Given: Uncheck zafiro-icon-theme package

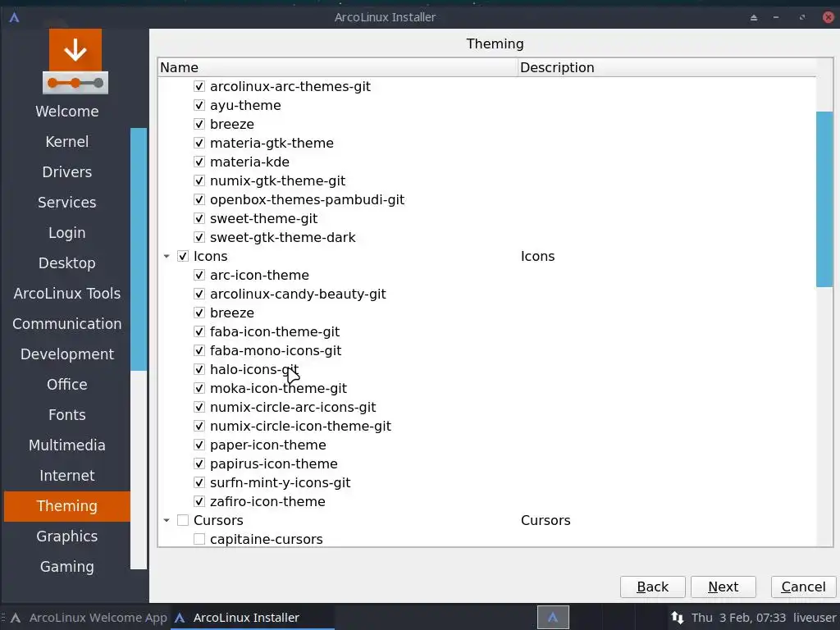Looking at the screenshot, I should coord(199,501).
